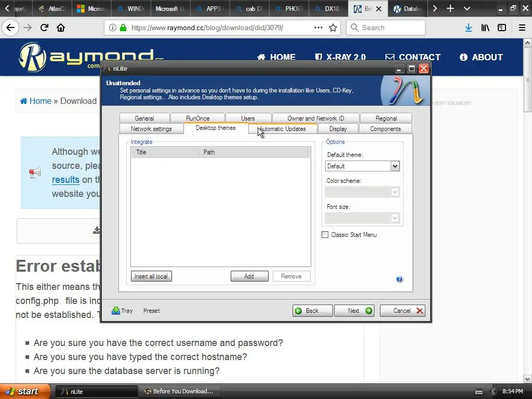
Task: Click the ABOUT navigation link
Action: coord(481,57)
